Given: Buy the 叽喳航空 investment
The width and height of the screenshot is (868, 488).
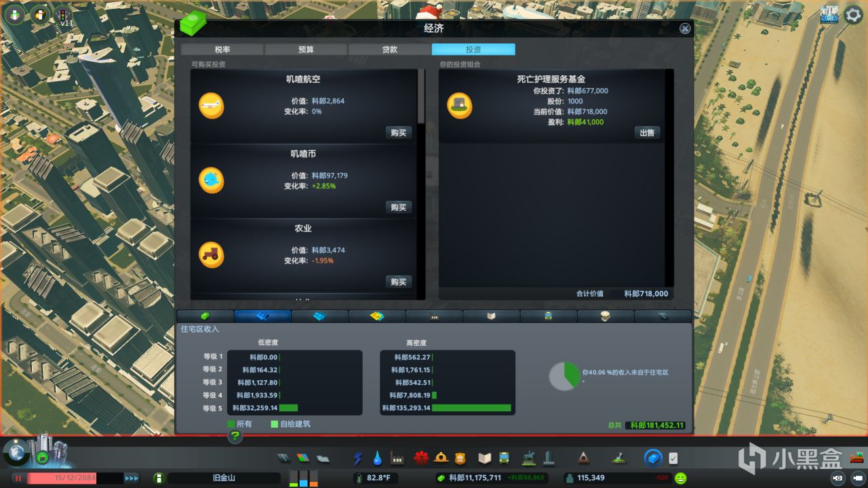Looking at the screenshot, I should [x=399, y=133].
